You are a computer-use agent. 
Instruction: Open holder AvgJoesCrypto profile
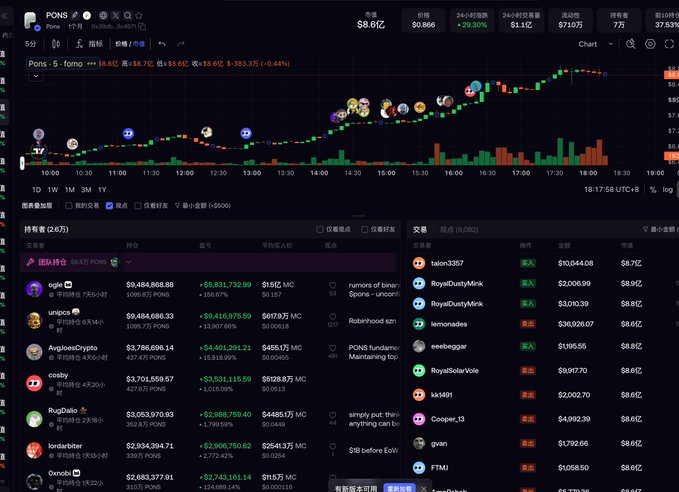click(x=73, y=348)
